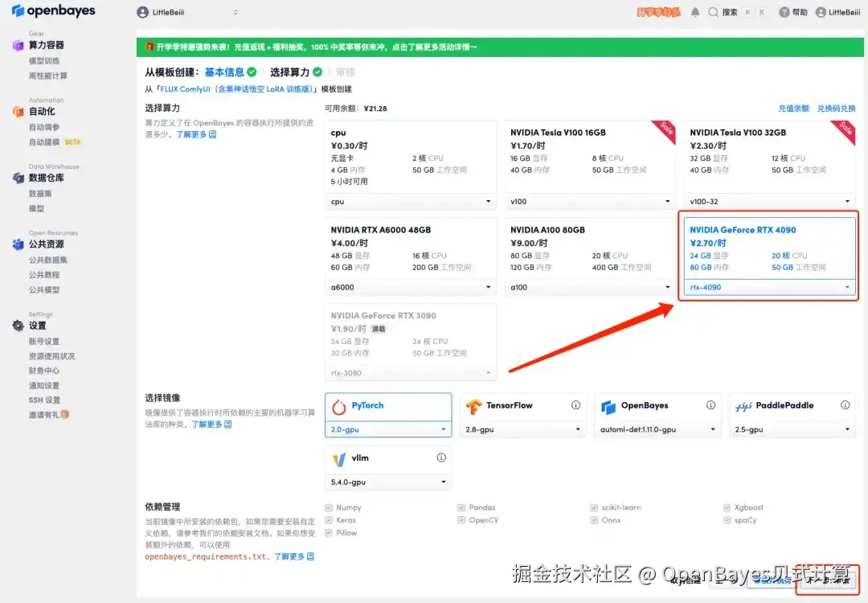
Task: Click the LittleBeiii avatar at top right
Action: 821,12
